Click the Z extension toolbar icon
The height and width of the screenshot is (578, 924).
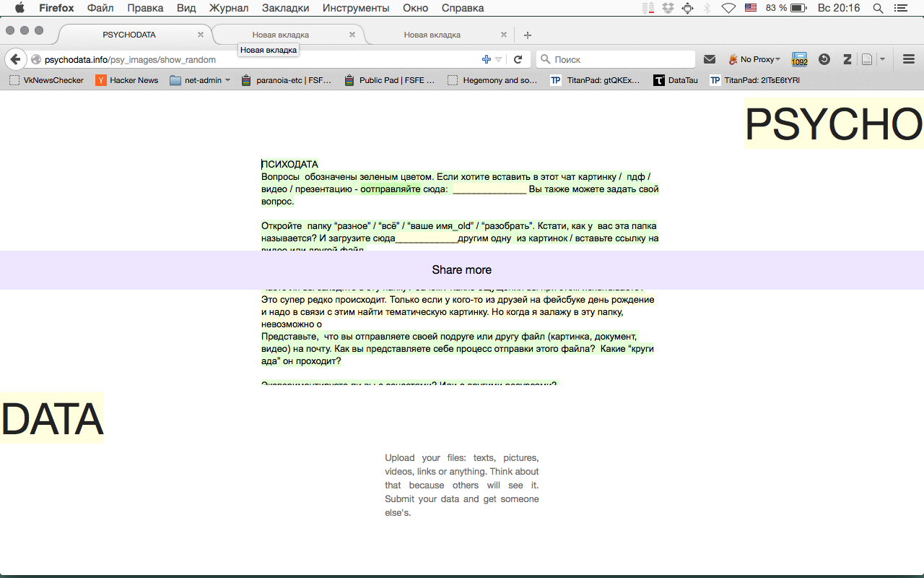tap(847, 59)
